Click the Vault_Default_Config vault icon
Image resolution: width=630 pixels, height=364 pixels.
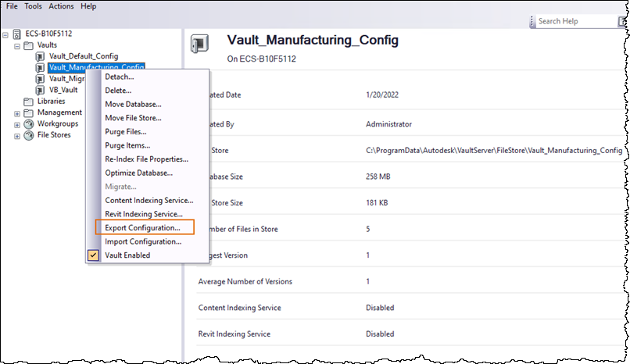tap(41, 56)
